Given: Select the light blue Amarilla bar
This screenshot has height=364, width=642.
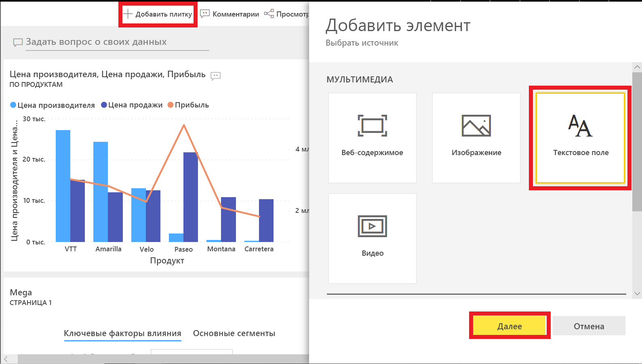Looking at the screenshot, I should click(101, 192).
